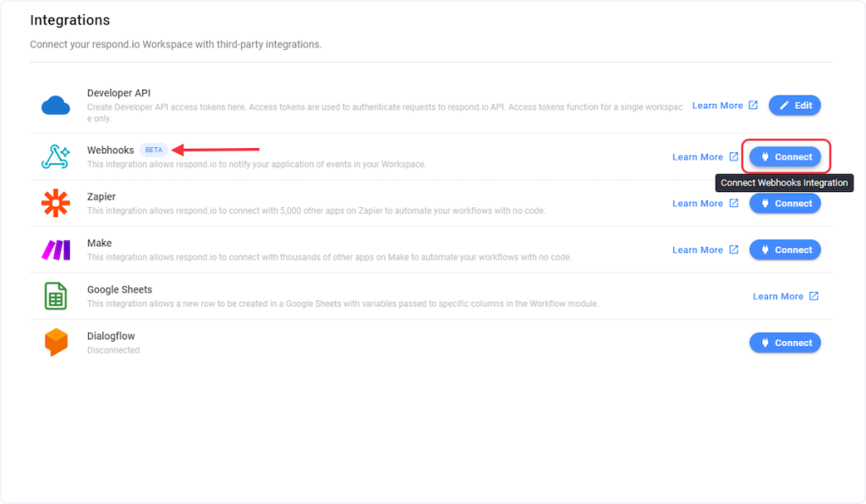Click the Make purple logo icon

(x=56, y=249)
